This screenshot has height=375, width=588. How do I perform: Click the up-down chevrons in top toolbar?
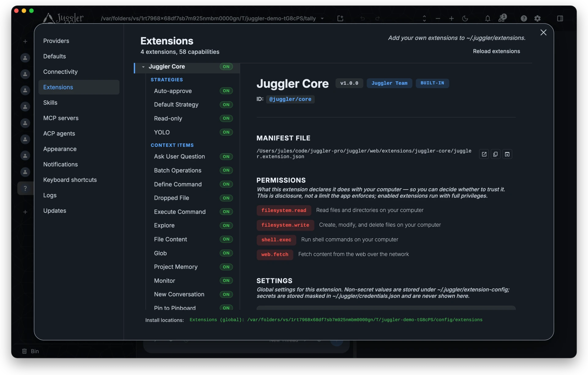pos(424,18)
